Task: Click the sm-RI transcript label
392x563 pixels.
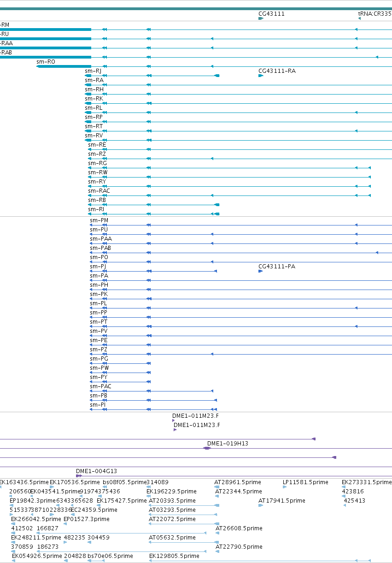Action: (x=96, y=209)
